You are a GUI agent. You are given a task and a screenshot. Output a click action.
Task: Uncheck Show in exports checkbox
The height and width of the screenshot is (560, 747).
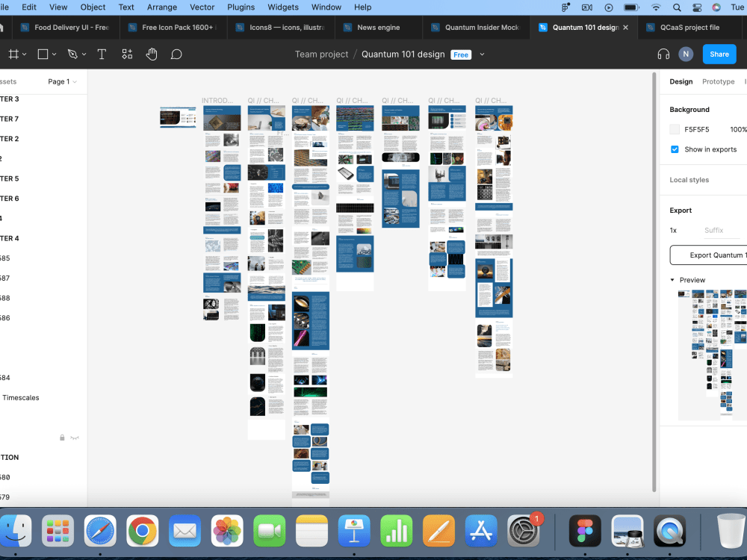click(x=675, y=149)
